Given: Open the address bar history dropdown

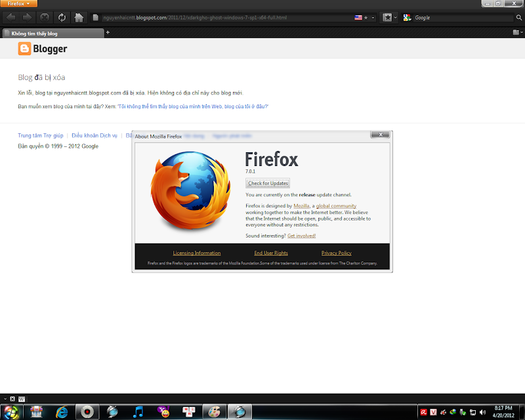Looking at the screenshot, I should (x=373, y=18).
